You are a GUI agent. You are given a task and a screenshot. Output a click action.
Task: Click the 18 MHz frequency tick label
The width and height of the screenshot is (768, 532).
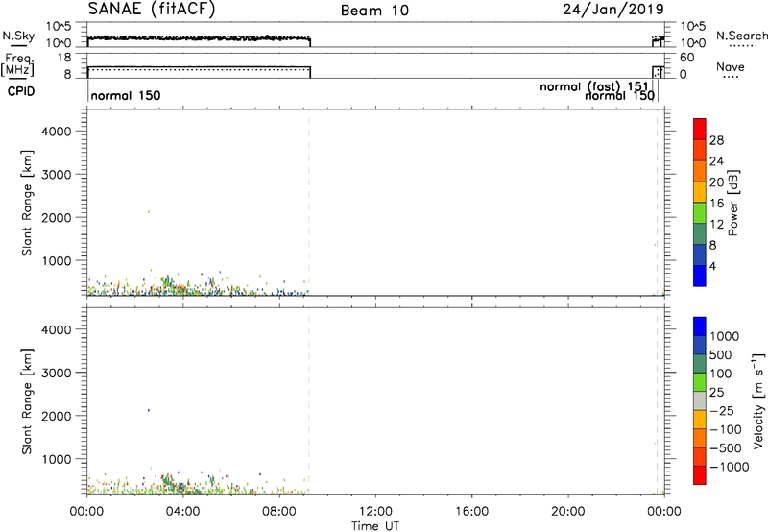[x=64, y=58]
